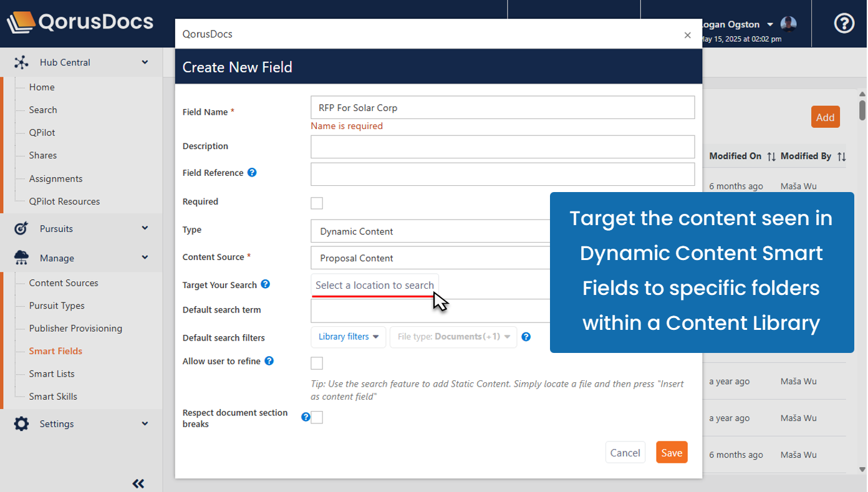
Task: Click the page vertical scrollbar thumb
Action: 862,110
